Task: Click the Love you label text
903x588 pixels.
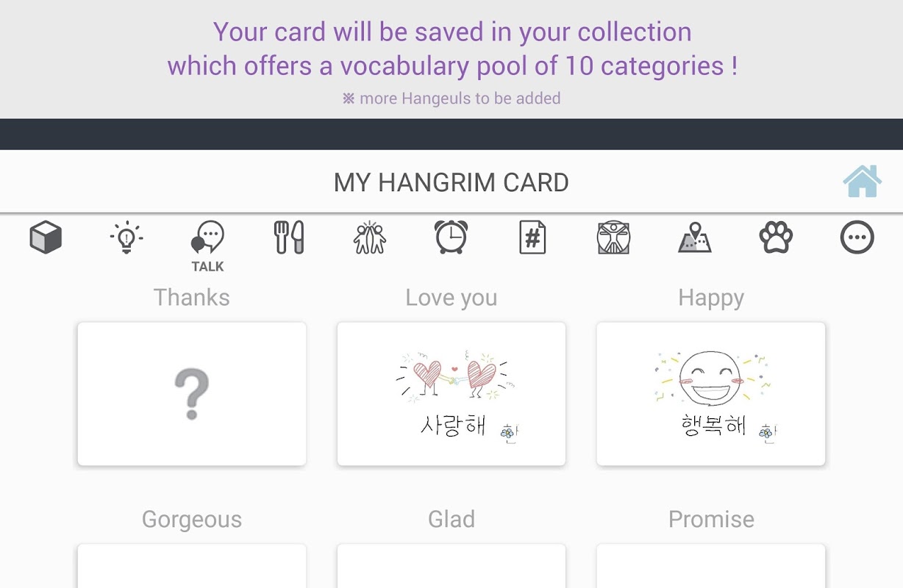Action: click(x=451, y=298)
